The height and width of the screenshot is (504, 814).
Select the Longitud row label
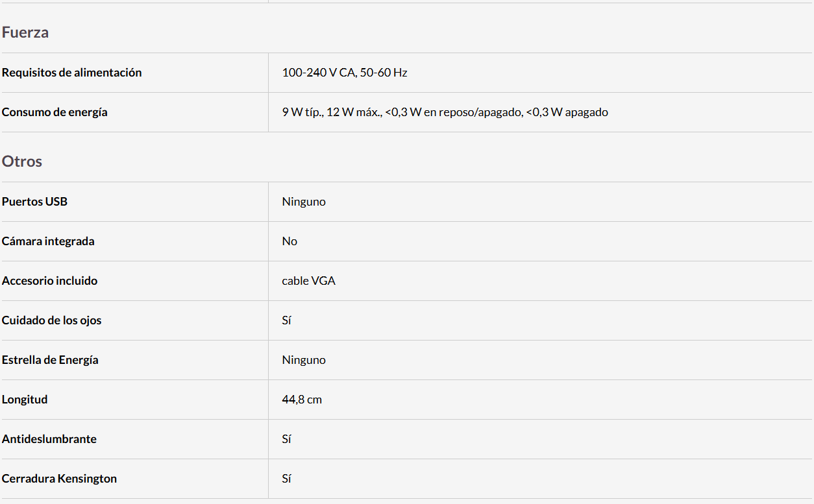click(25, 400)
